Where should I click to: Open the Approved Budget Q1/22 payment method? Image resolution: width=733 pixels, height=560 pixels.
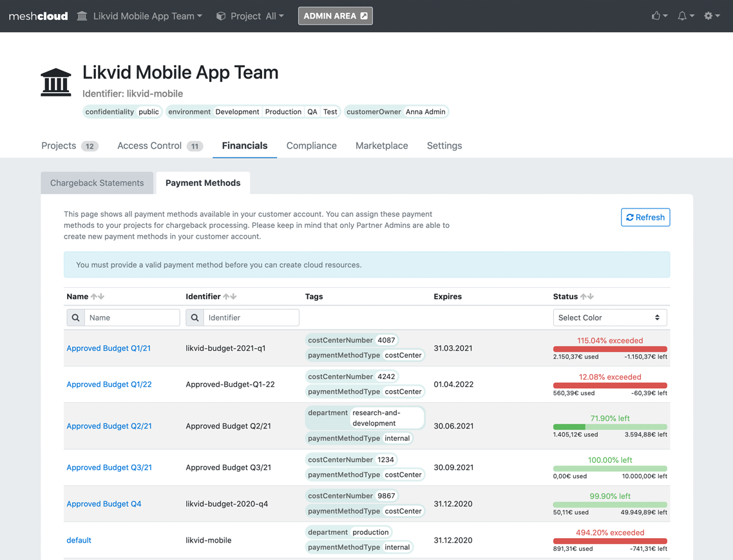click(108, 384)
